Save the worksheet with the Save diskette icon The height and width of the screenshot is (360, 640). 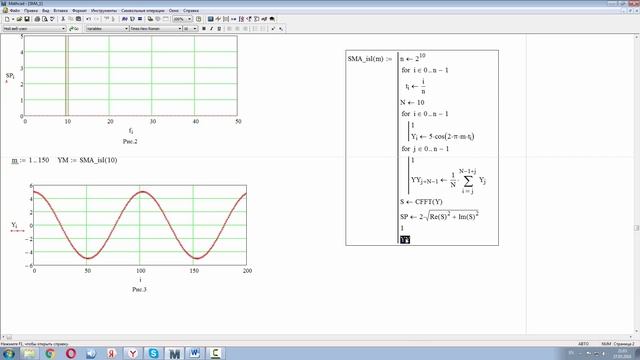pyautogui.click(x=27, y=19)
